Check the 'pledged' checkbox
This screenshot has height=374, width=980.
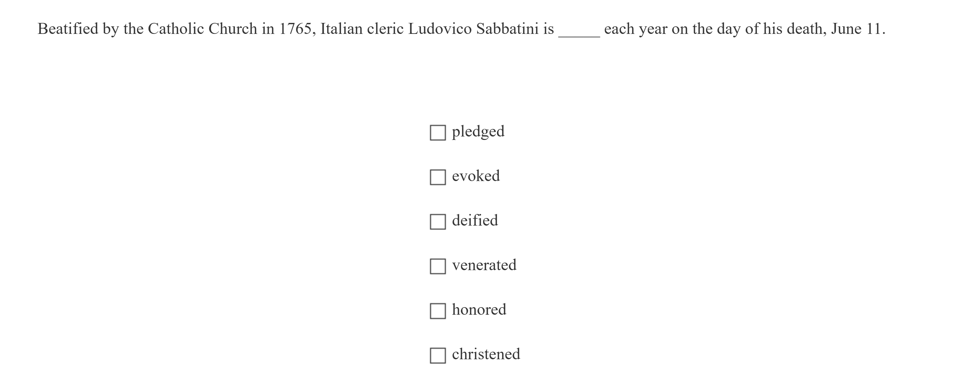(437, 133)
